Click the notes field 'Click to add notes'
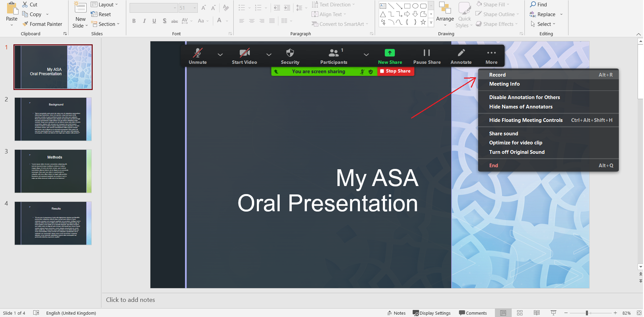The height and width of the screenshot is (317, 644). [131, 300]
